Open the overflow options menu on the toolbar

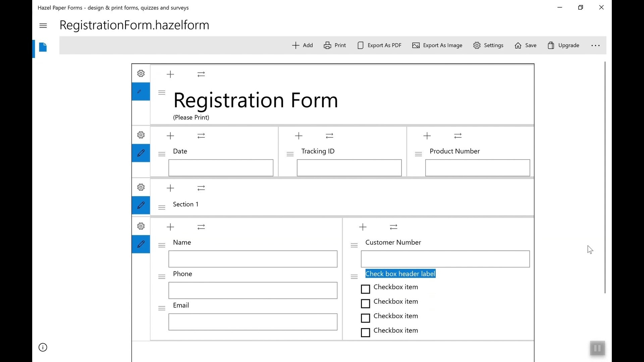(595, 45)
